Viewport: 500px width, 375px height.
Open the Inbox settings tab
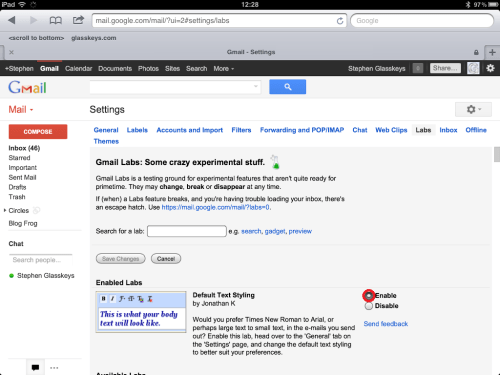coord(448,130)
